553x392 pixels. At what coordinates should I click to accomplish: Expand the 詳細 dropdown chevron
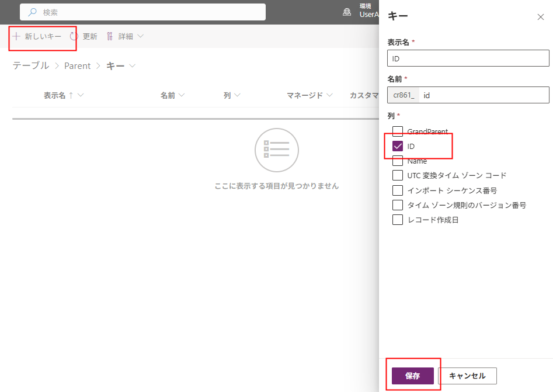140,36
